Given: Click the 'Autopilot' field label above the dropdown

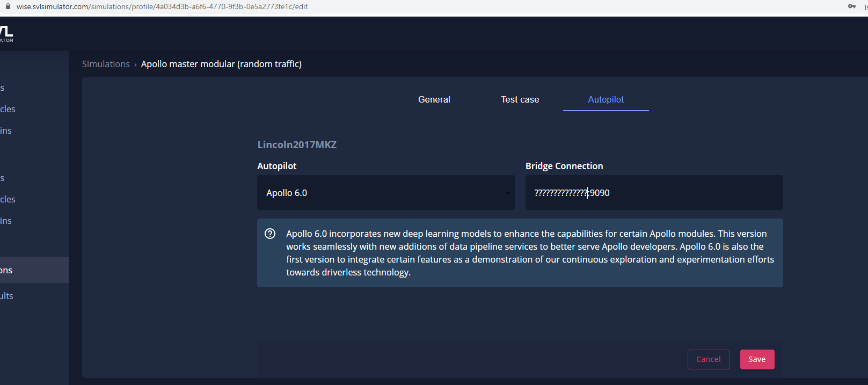Looking at the screenshot, I should tap(277, 166).
